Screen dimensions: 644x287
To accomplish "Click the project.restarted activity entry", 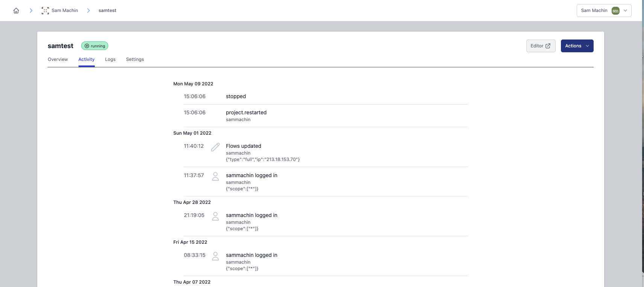I will click(x=246, y=112).
